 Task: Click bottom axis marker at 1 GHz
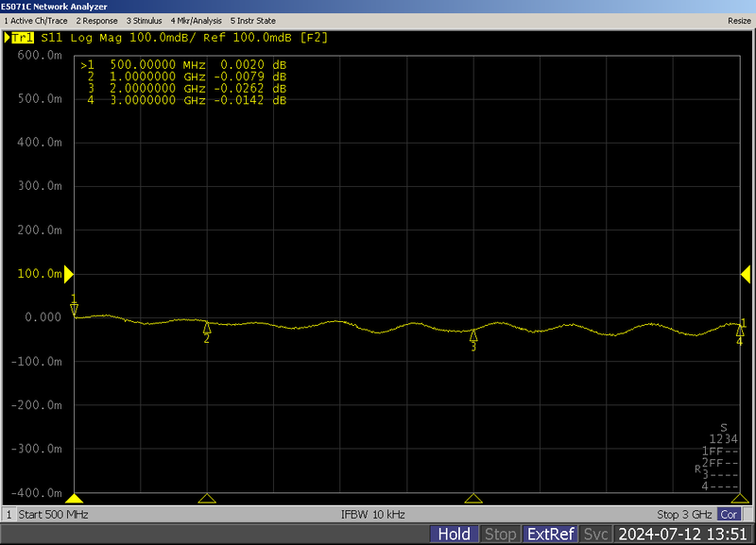point(207,499)
